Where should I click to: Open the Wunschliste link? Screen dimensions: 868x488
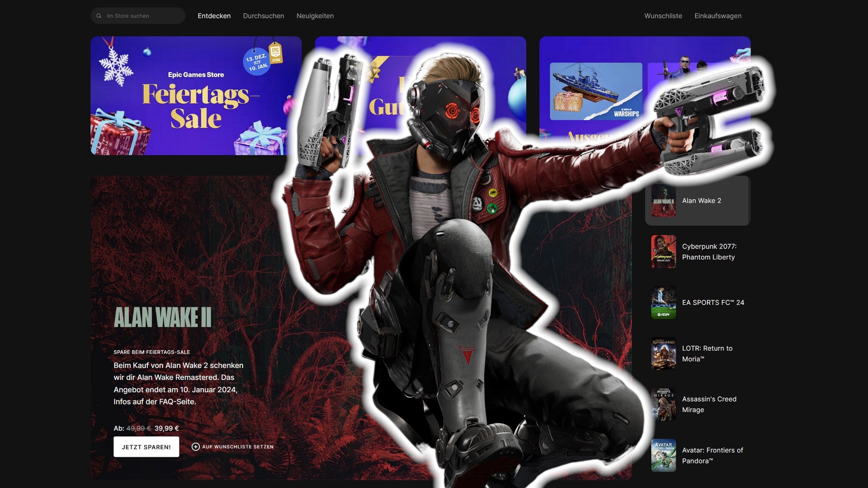(x=663, y=16)
